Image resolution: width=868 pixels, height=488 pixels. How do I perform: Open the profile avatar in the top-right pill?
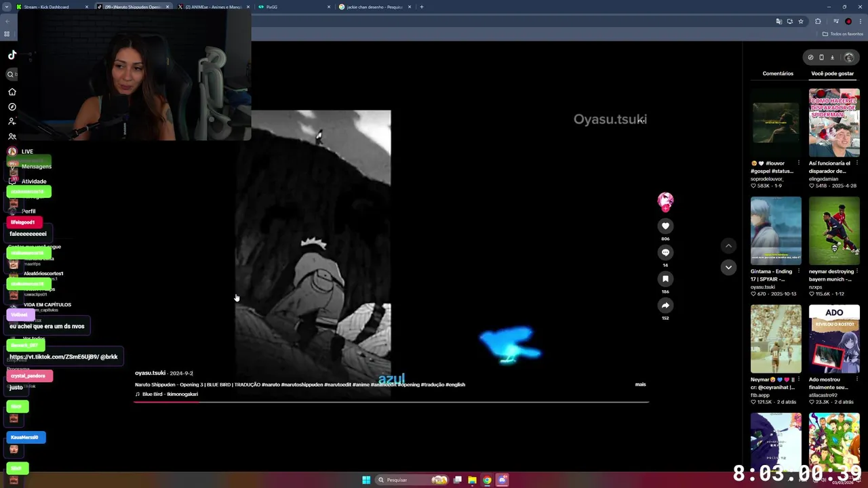848,58
